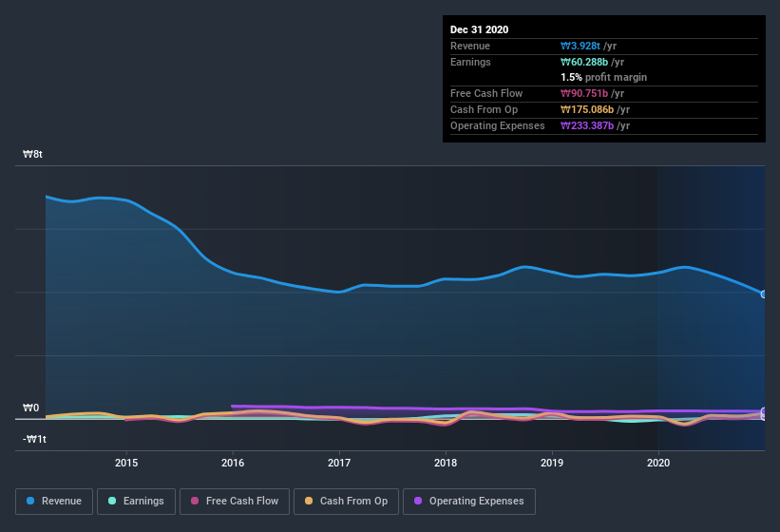Toggle the Earnings legend button
This screenshot has height=532, width=780.
(x=136, y=502)
